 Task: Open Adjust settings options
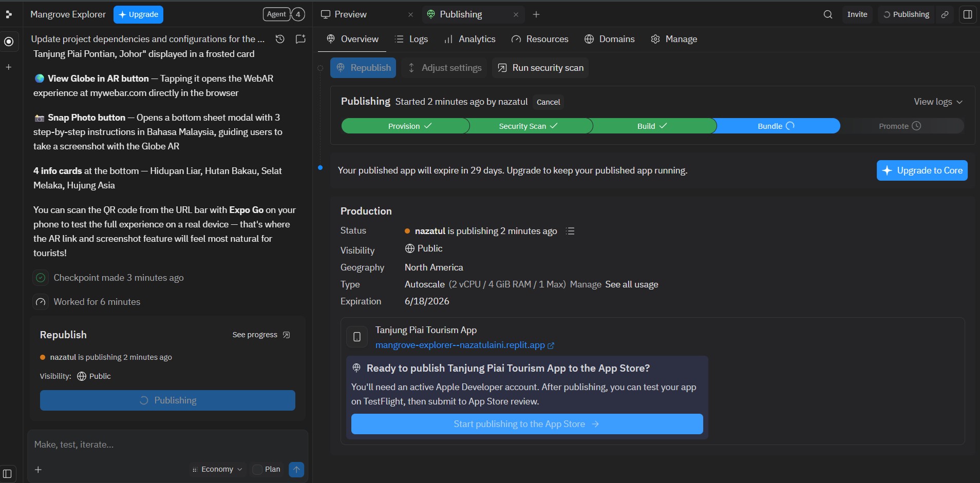point(445,68)
